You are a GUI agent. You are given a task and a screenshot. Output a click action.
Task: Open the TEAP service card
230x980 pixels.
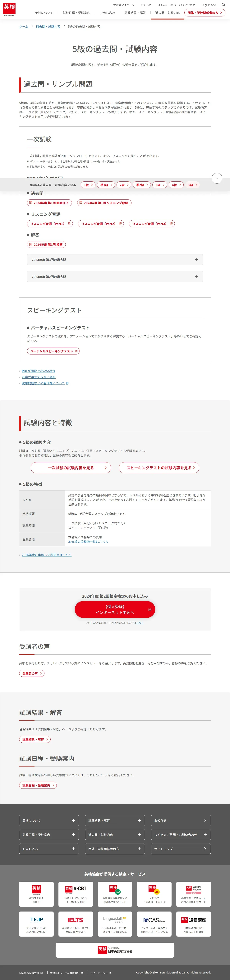[x=36, y=924]
